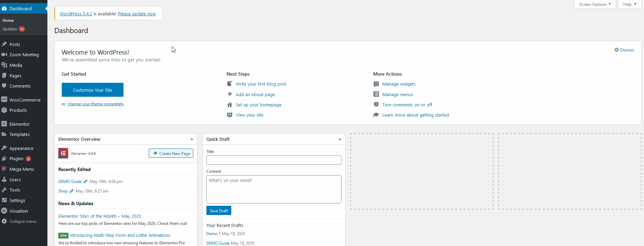This screenshot has height=246, width=644.
Task: Click the Manage widgets icon
Action: (x=376, y=84)
